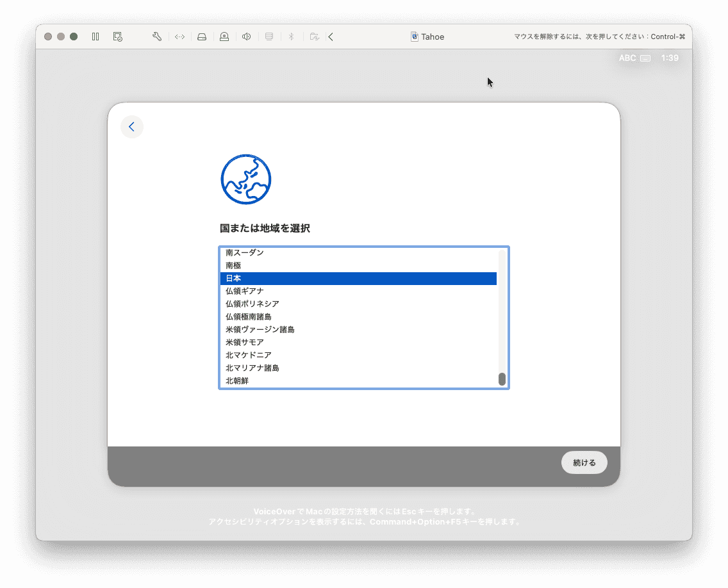Click the network adapter icon
This screenshot has width=728, height=588.
[180, 37]
